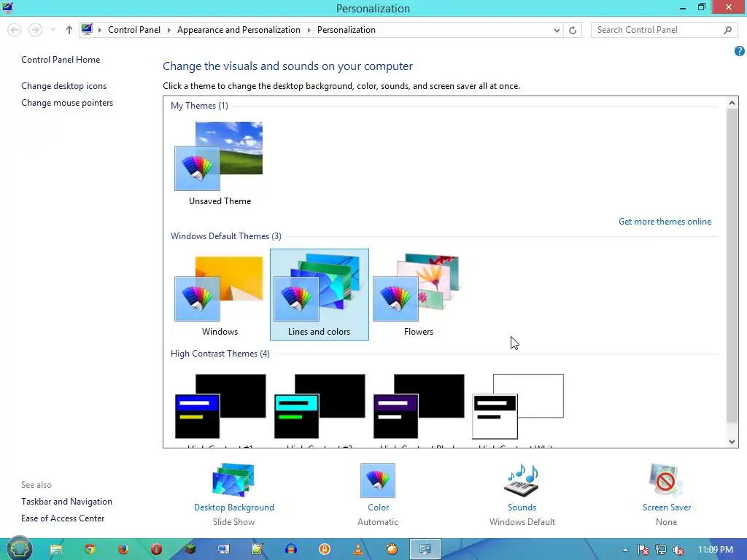Open the Action Center flag tray icon
Image resolution: width=747 pixels, height=560 pixels.
[x=643, y=550]
